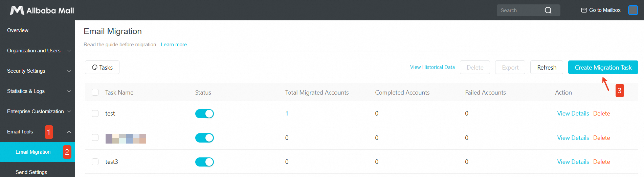Expand Enterprise Customization chevron
Viewport: 644px width, 177px height.
[x=69, y=111]
